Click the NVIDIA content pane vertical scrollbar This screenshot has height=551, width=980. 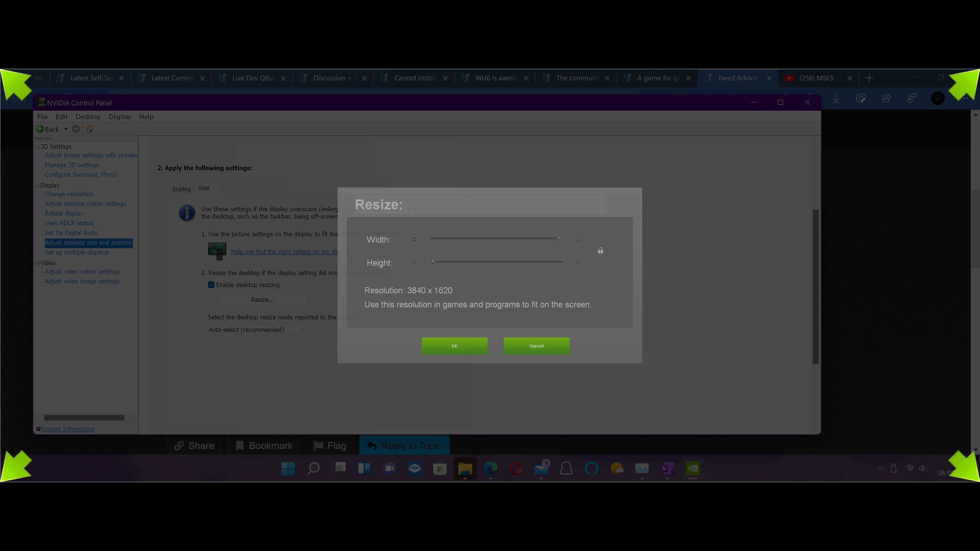[816, 287]
